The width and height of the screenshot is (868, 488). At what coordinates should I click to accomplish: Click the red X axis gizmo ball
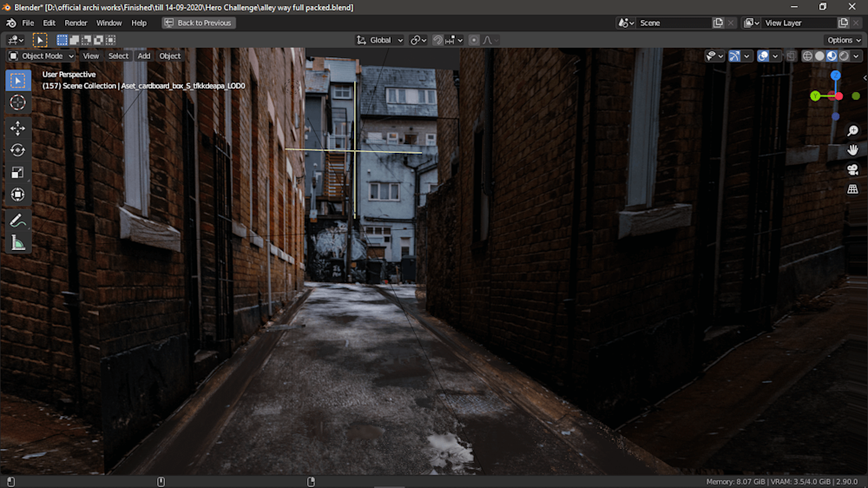(x=839, y=96)
